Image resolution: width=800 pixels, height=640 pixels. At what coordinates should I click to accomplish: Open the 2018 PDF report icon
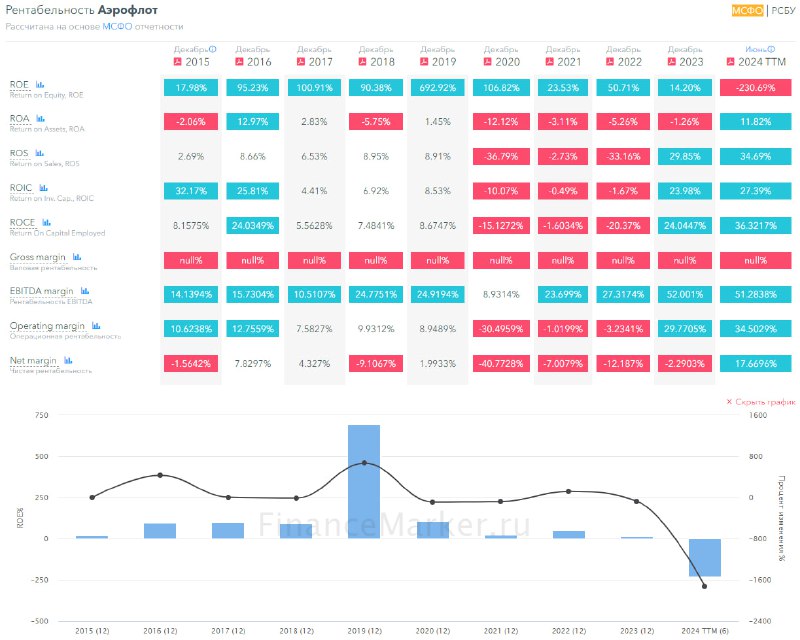(x=362, y=62)
